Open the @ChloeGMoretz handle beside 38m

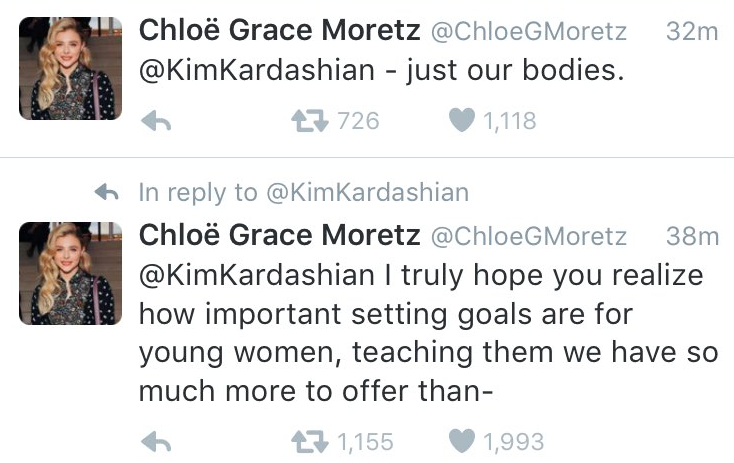pyautogui.click(x=528, y=237)
